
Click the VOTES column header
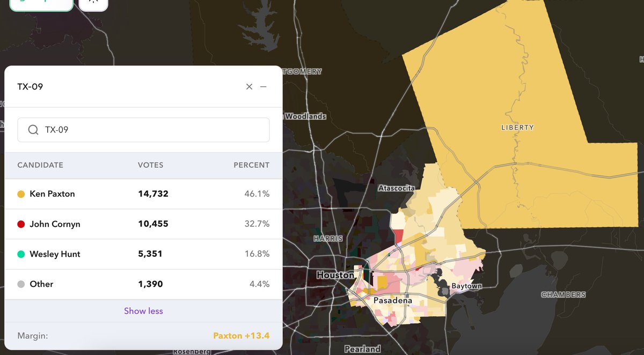coord(150,165)
